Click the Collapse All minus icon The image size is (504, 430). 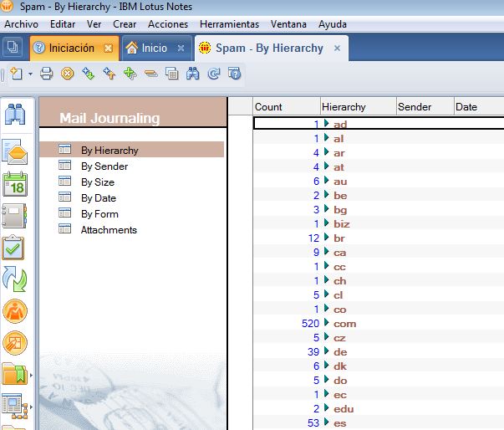coord(151,74)
